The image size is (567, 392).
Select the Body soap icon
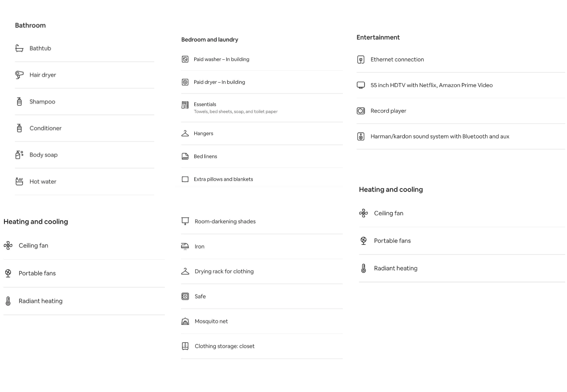tap(19, 155)
